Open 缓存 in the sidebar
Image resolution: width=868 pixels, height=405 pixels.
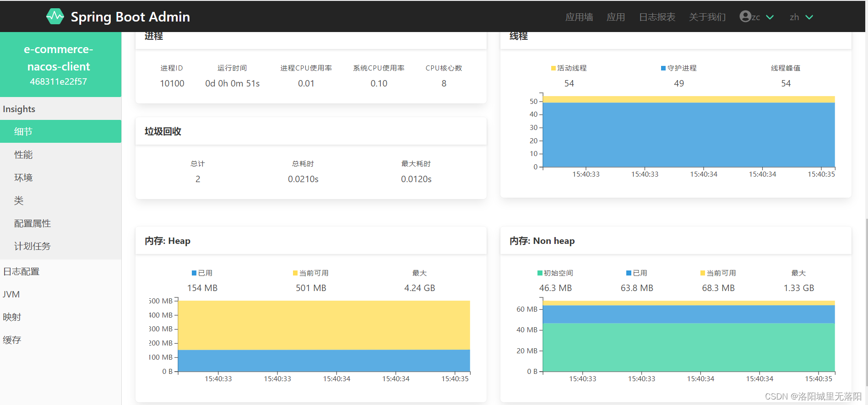click(60, 340)
